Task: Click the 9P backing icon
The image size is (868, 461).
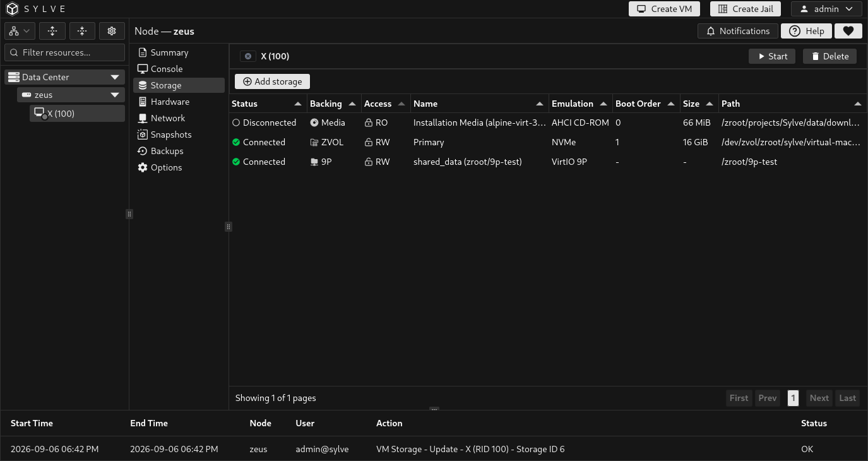Action: click(314, 162)
